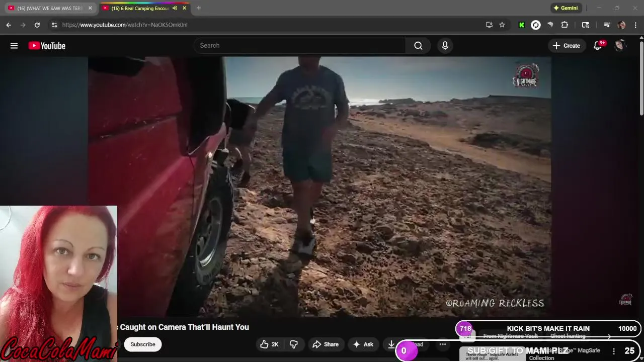Go back in browser history
The width and height of the screenshot is (644, 362).
tap(9, 25)
